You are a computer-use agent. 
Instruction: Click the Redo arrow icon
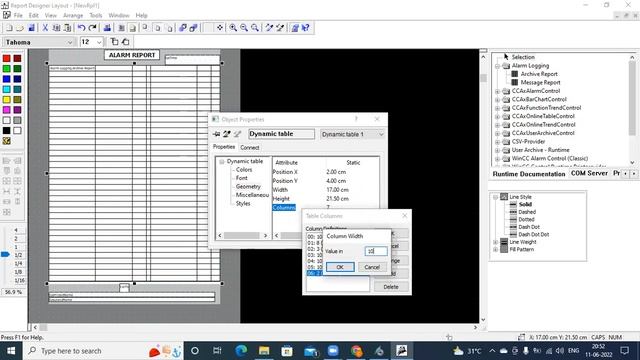[x=93, y=28]
